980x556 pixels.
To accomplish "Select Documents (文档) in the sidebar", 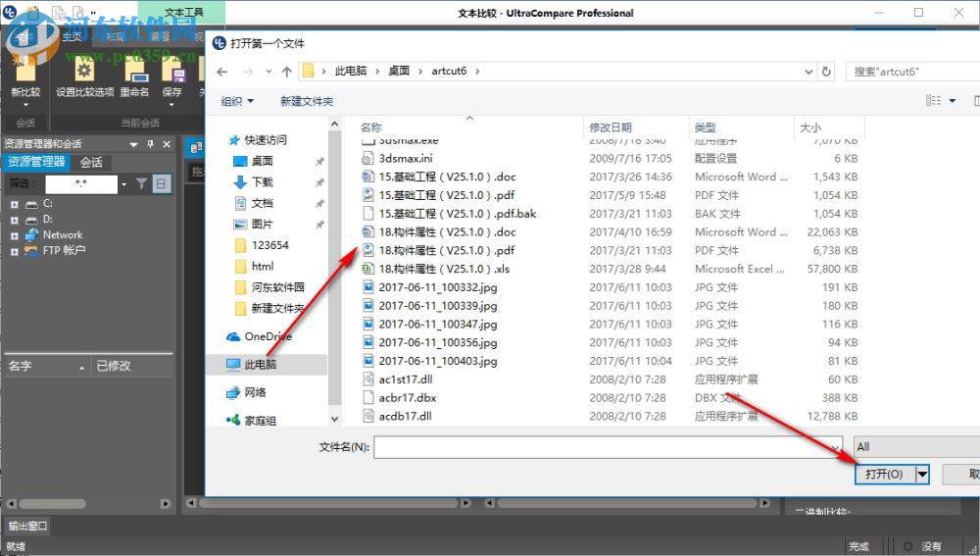I will (x=253, y=203).
